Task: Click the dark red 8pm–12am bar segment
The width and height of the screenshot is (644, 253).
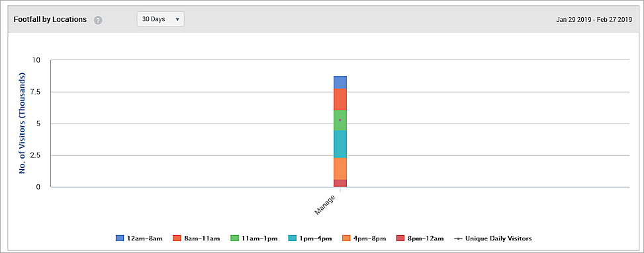Action: pyautogui.click(x=340, y=183)
